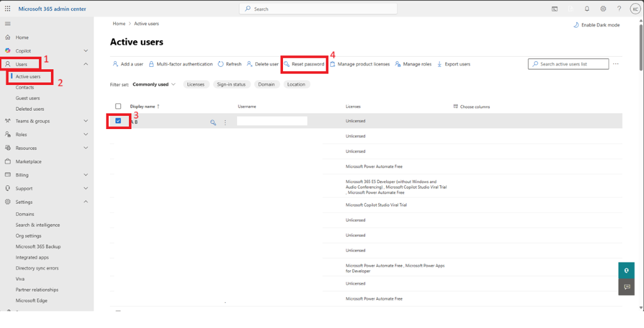Click Refresh in the toolbar
The width and height of the screenshot is (644, 328).
click(x=230, y=64)
